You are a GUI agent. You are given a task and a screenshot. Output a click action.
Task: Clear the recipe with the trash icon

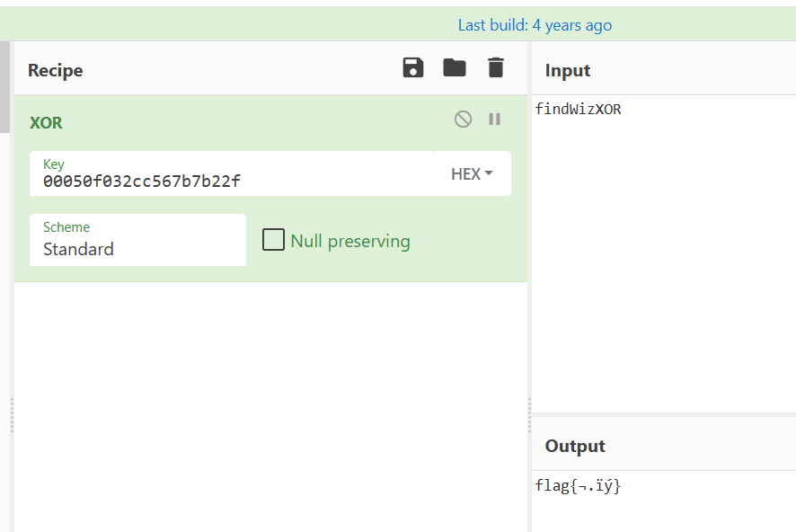tap(496, 68)
